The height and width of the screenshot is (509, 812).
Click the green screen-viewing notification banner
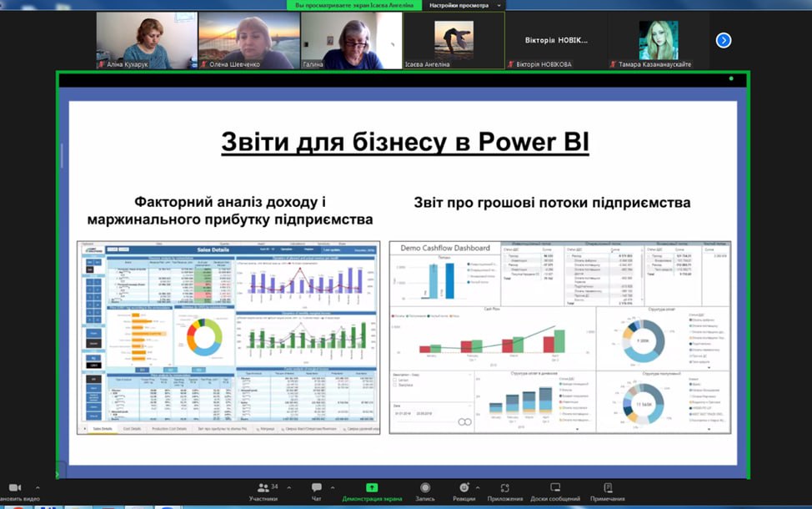355,5
